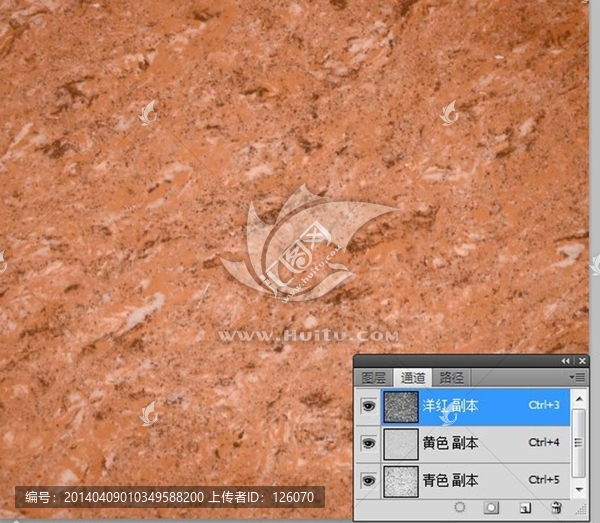Hide the 洋红 副本 channel eye
600x523 pixels.
368,406
